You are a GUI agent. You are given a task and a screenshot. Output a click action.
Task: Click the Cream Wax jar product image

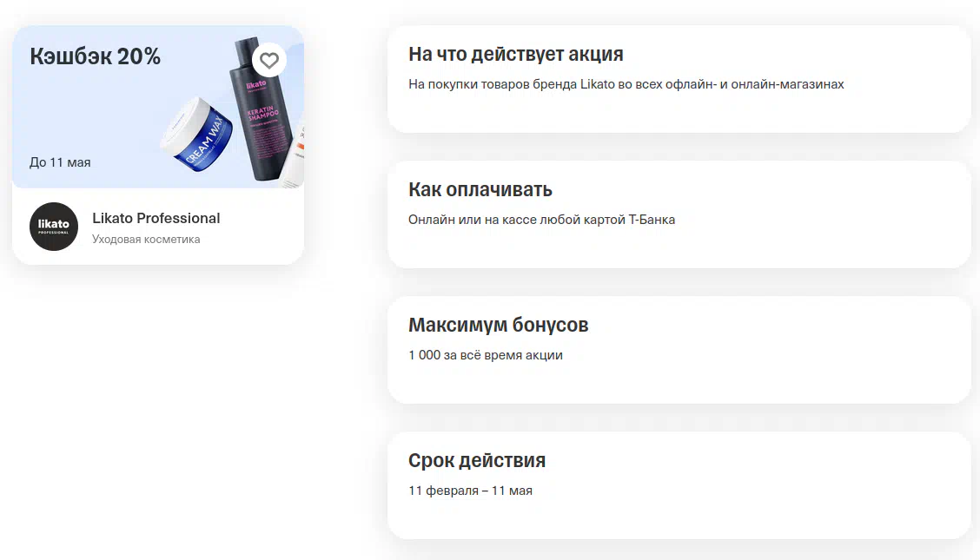197,135
